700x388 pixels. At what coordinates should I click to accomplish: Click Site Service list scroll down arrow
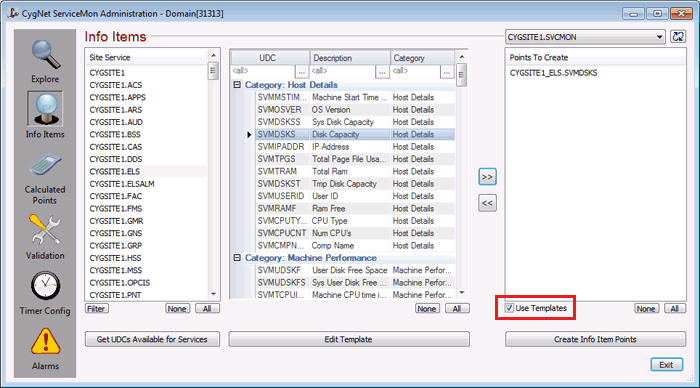coord(213,294)
